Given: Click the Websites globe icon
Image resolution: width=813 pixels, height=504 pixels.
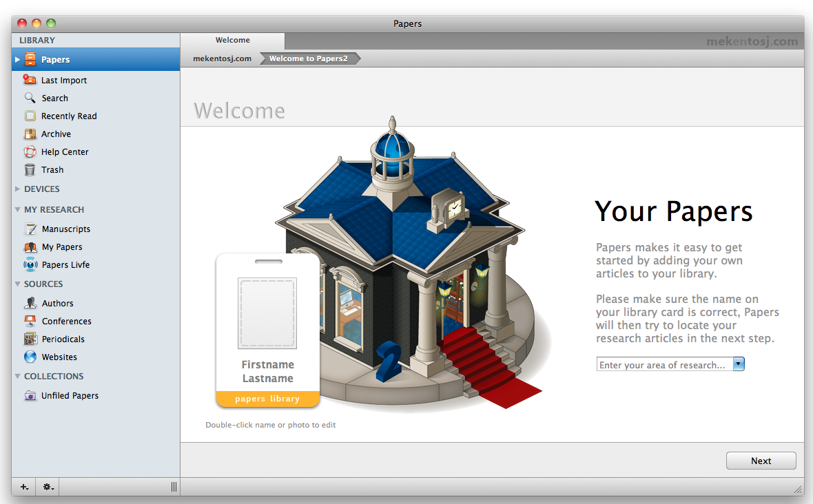Looking at the screenshot, I should (x=30, y=357).
